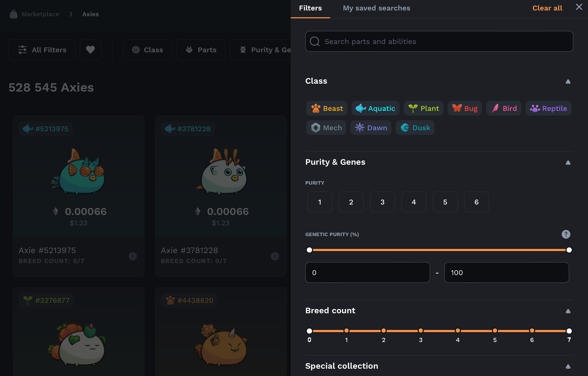Click the favorites heart icon
This screenshot has height=376, width=588.
click(90, 50)
